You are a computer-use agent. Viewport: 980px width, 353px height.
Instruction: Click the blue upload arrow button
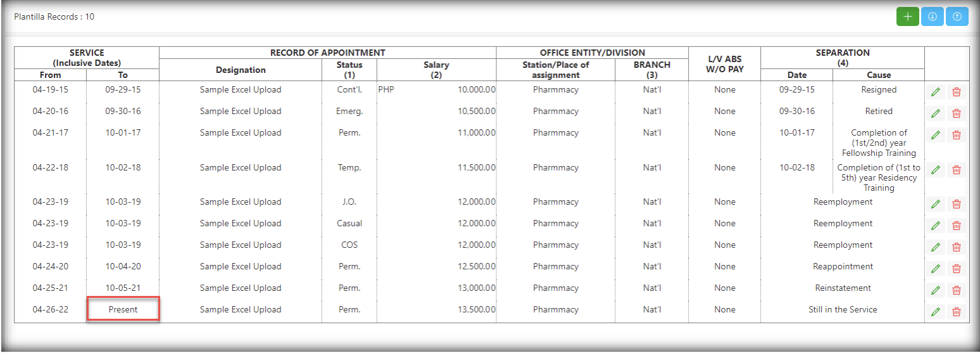pos(957,17)
